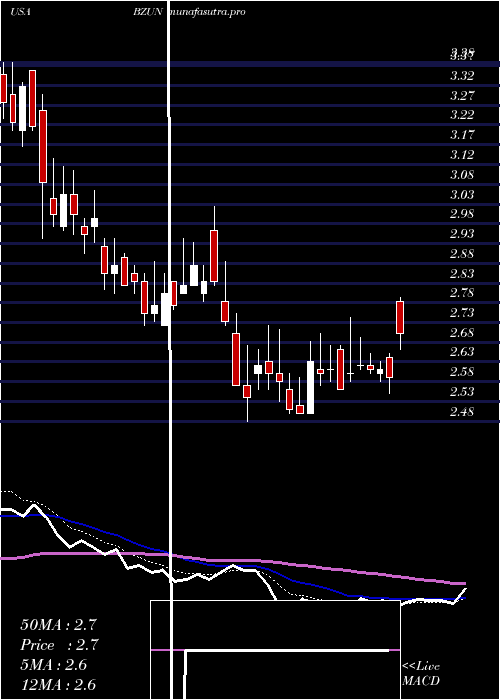Click the 2.98 price axis label
The width and height of the screenshot is (500, 700).
(462, 214)
